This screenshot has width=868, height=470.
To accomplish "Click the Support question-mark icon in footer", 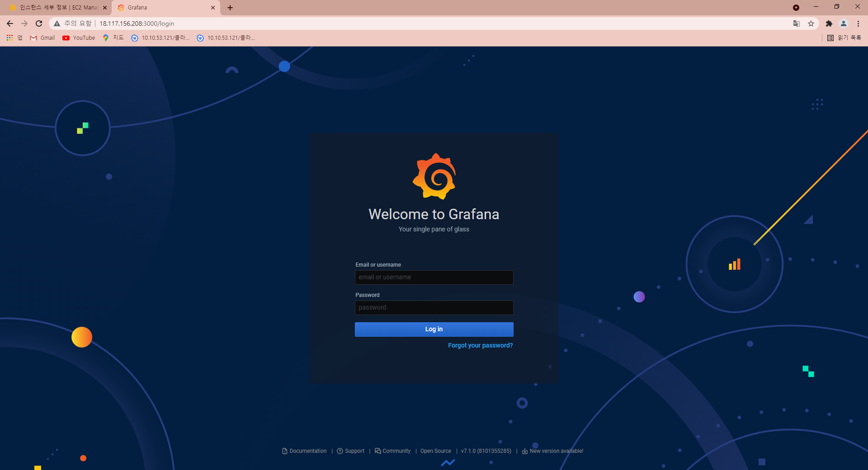I will coord(340,451).
